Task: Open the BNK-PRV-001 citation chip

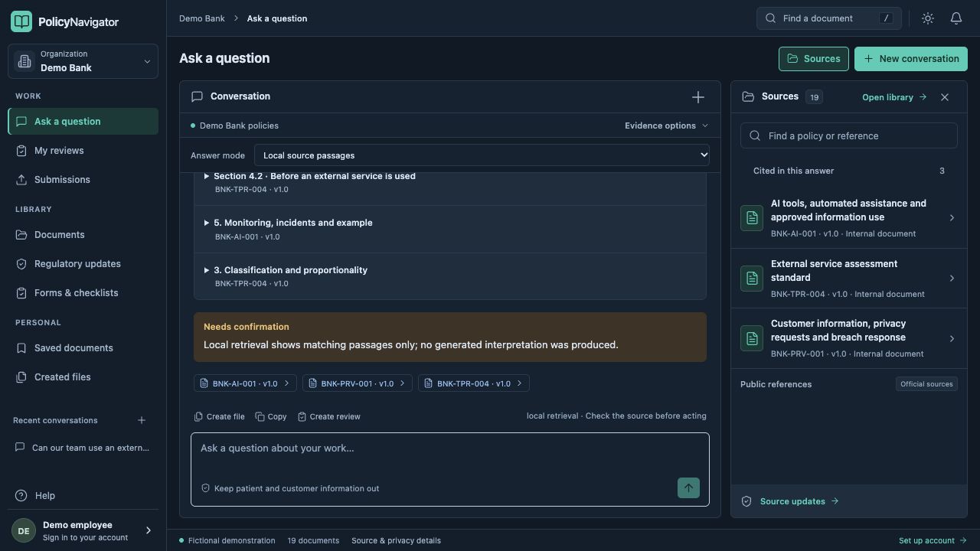Action: click(x=358, y=383)
